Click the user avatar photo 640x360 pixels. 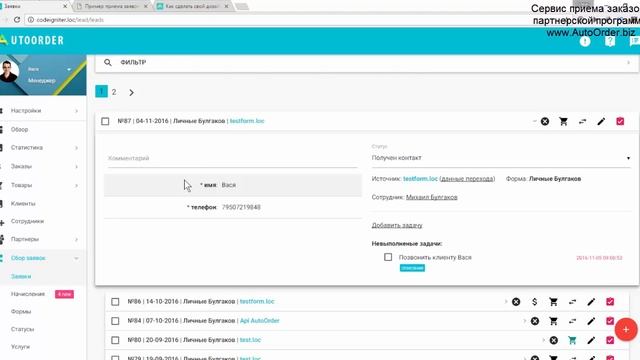click(9, 71)
